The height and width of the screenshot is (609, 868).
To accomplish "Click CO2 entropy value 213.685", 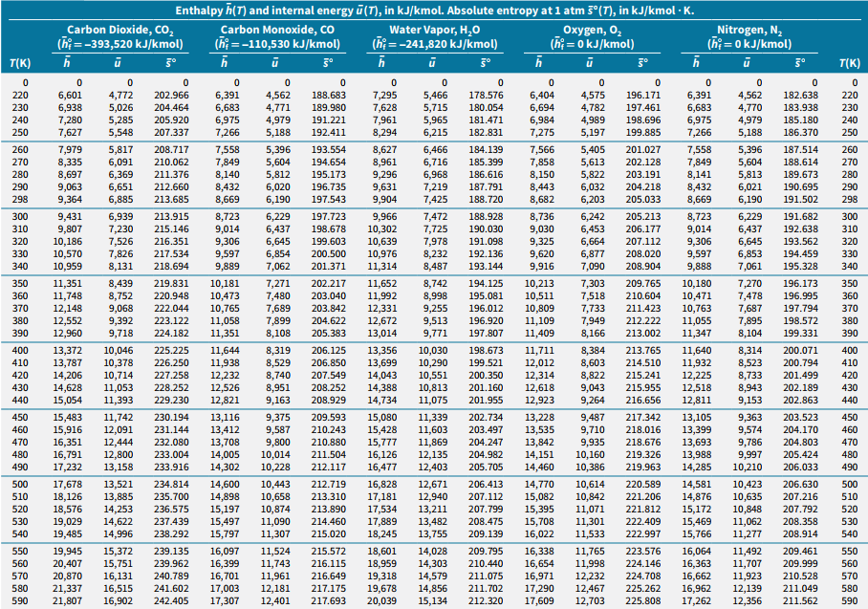I will [x=171, y=199].
